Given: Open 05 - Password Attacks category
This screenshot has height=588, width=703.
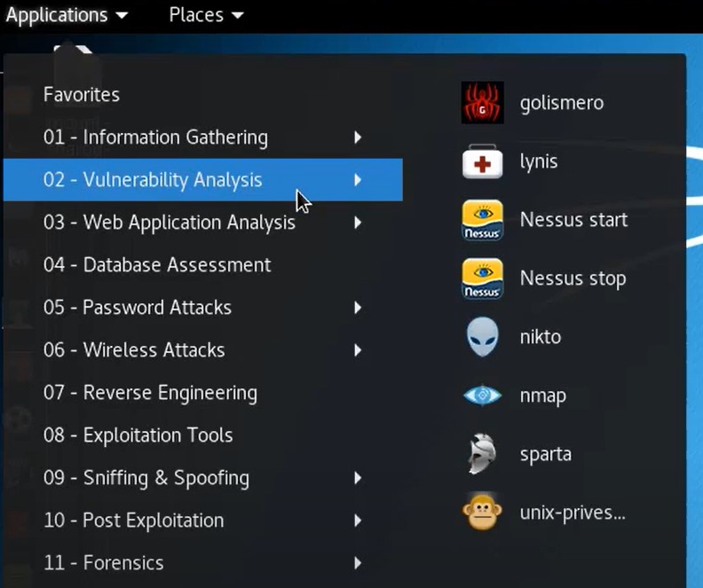Looking at the screenshot, I should (x=202, y=308).
